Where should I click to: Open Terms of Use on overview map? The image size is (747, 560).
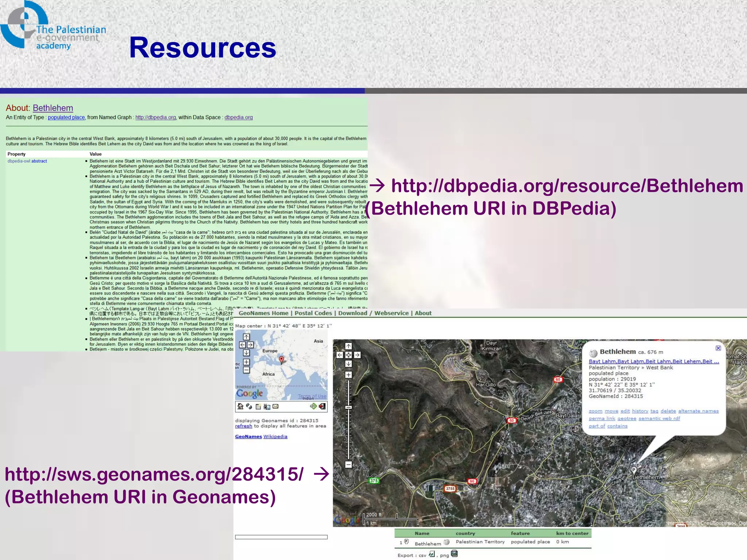(x=312, y=396)
